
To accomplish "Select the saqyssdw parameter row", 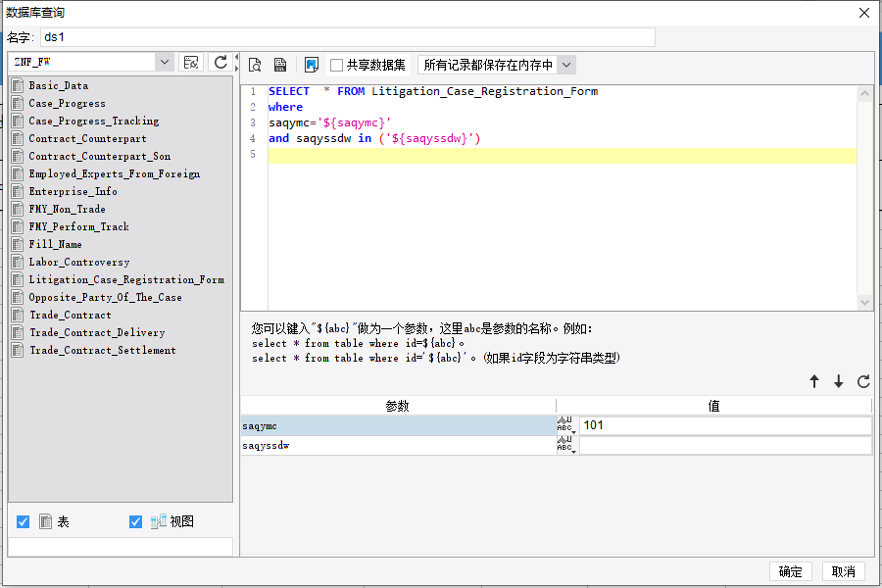I will pyautogui.click(x=398, y=446).
